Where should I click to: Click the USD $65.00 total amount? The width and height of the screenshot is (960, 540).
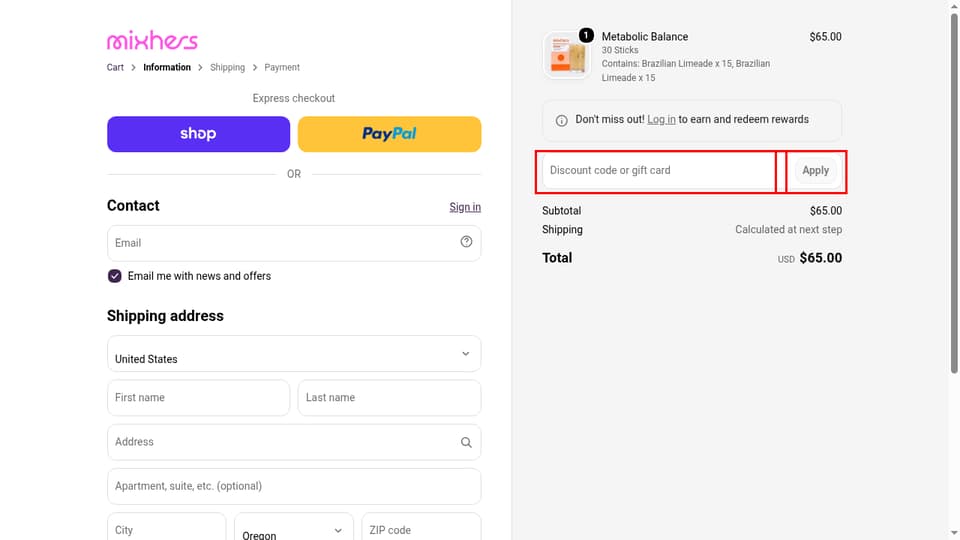click(x=809, y=258)
